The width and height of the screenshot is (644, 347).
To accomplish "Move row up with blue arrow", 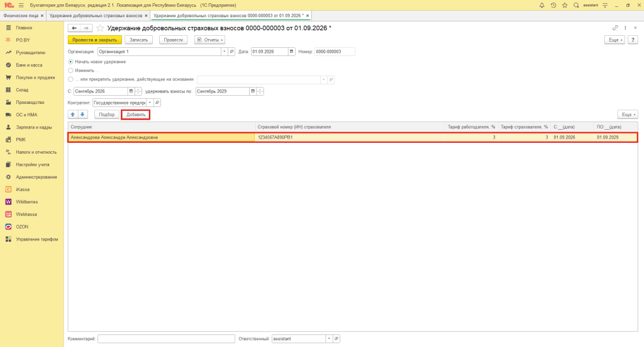I will tap(73, 115).
